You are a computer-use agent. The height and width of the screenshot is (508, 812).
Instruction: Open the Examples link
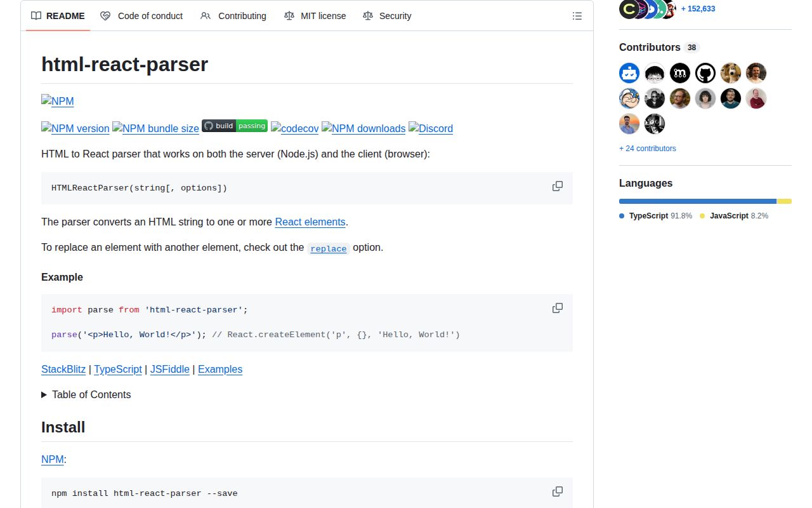pyautogui.click(x=220, y=369)
